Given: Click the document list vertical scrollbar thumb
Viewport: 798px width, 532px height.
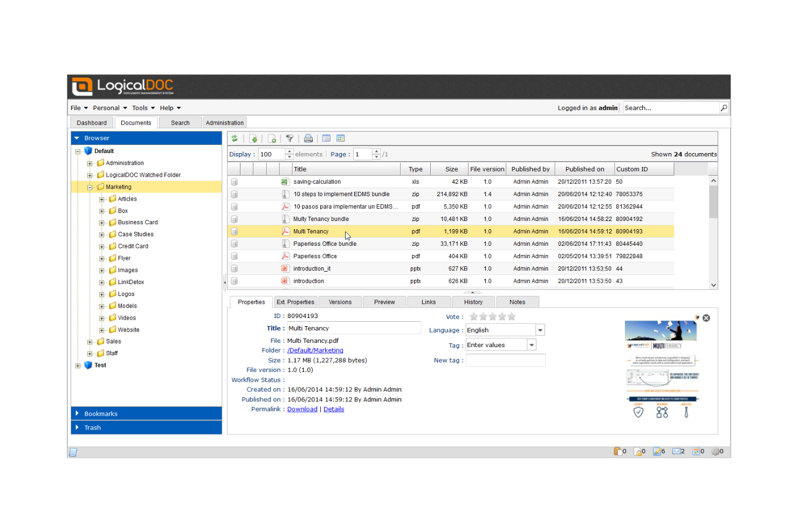Looking at the screenshot, I should tap(713, 202).
